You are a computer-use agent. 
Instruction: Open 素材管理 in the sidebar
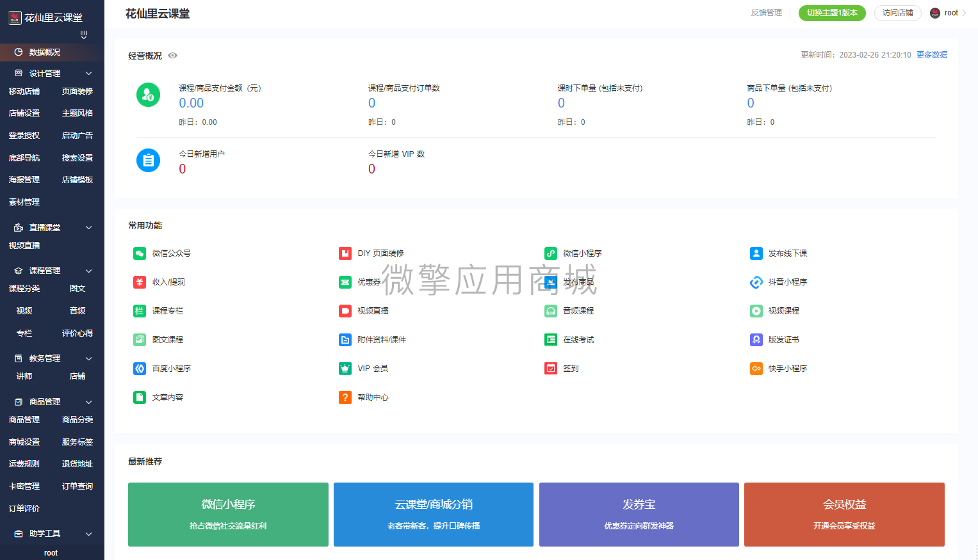[x=24, y=202]
